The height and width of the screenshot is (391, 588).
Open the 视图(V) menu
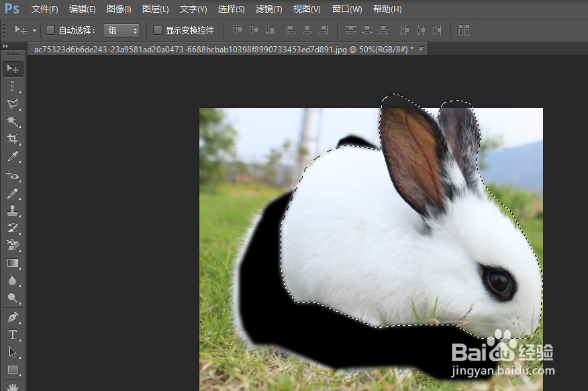(x=307, y=9)
